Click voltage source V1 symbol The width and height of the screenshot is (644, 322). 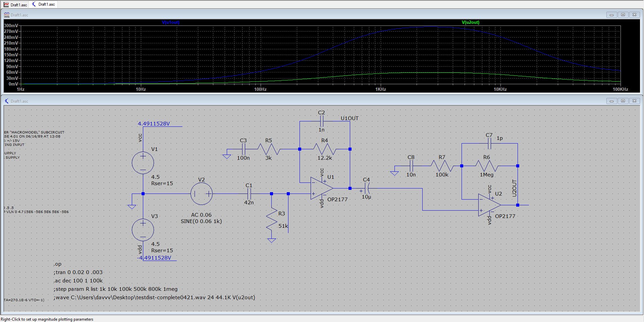coord(143,163)
